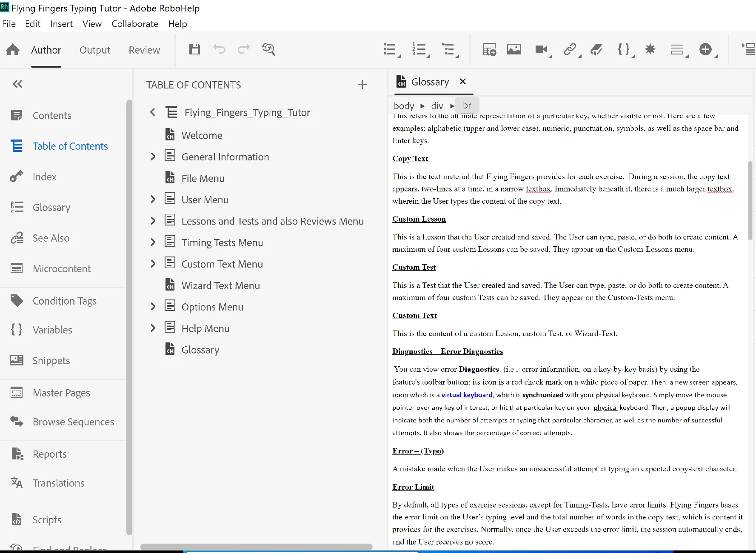Click the editor vertical scrollbar thumb
Screen dimensions: 756x553
(x=750, y=200)
